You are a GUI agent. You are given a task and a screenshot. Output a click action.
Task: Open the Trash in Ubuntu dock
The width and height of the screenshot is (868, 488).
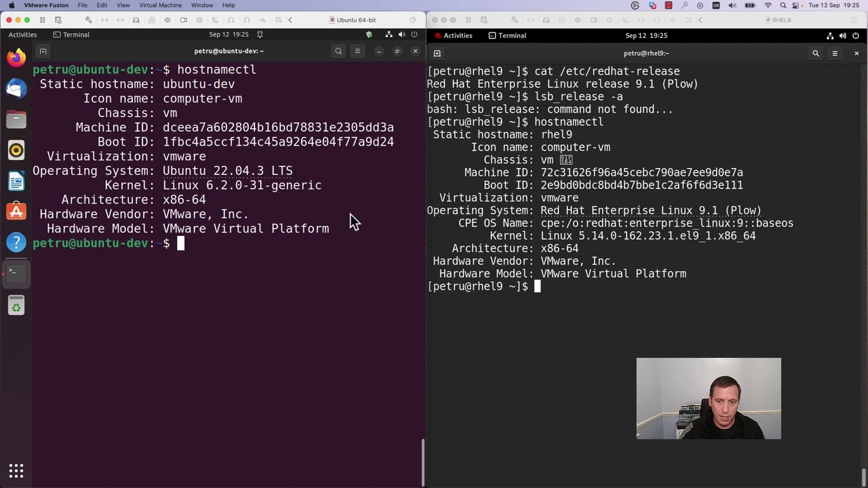[16, 306]
